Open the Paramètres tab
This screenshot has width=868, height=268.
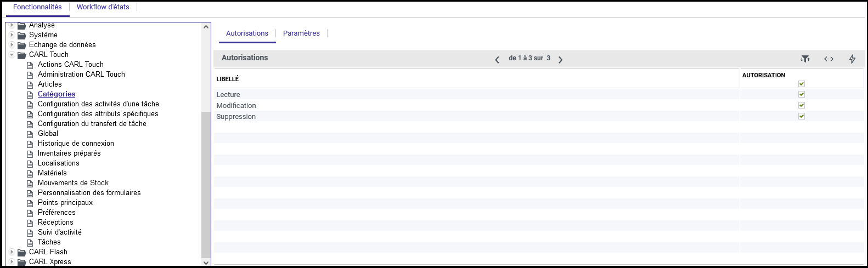(x=301, y=33)
